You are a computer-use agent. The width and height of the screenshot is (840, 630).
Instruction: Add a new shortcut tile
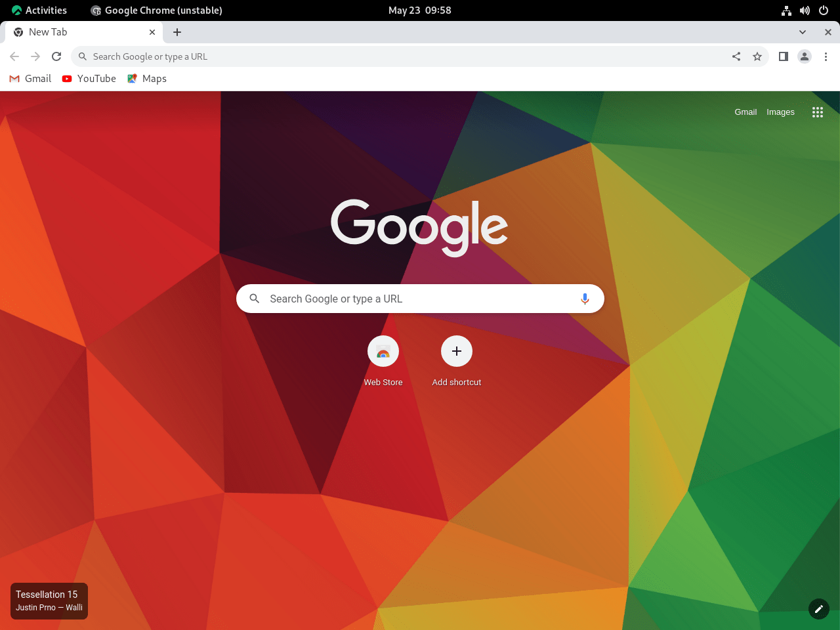pos(457,362)
